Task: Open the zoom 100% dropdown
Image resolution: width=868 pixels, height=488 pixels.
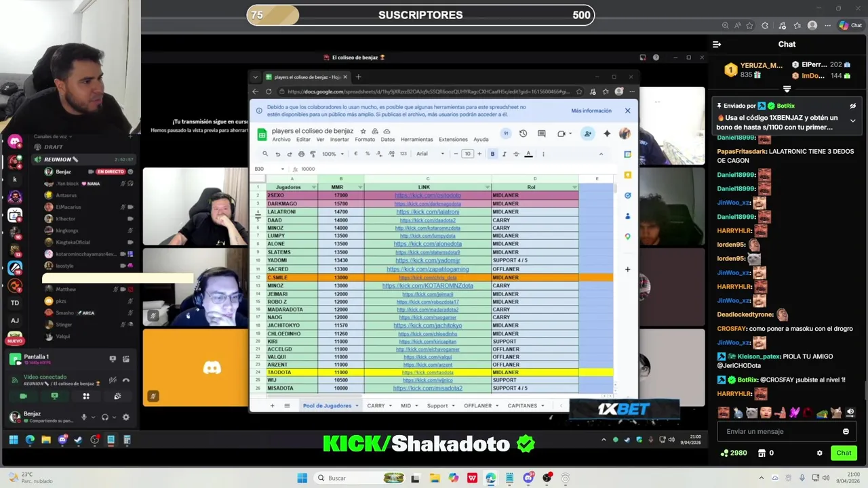Action: coord(332,154)
